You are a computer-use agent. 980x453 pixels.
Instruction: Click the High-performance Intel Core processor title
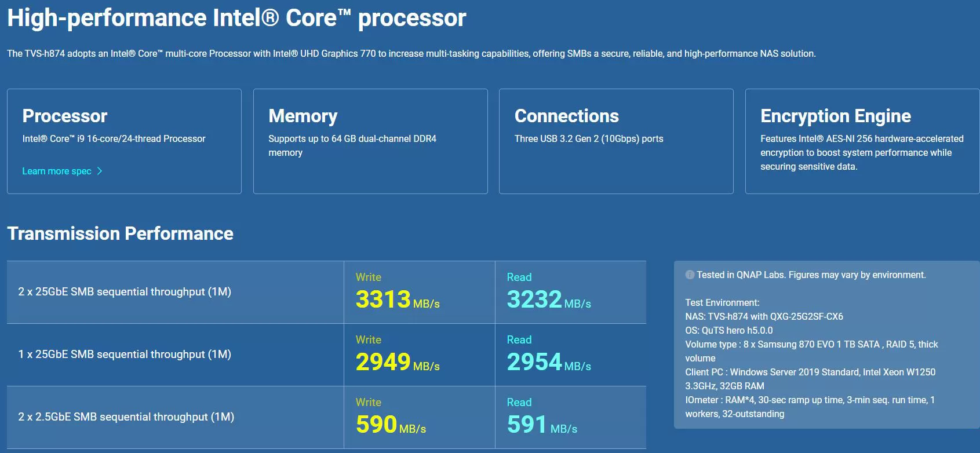[x=236, y=18]
